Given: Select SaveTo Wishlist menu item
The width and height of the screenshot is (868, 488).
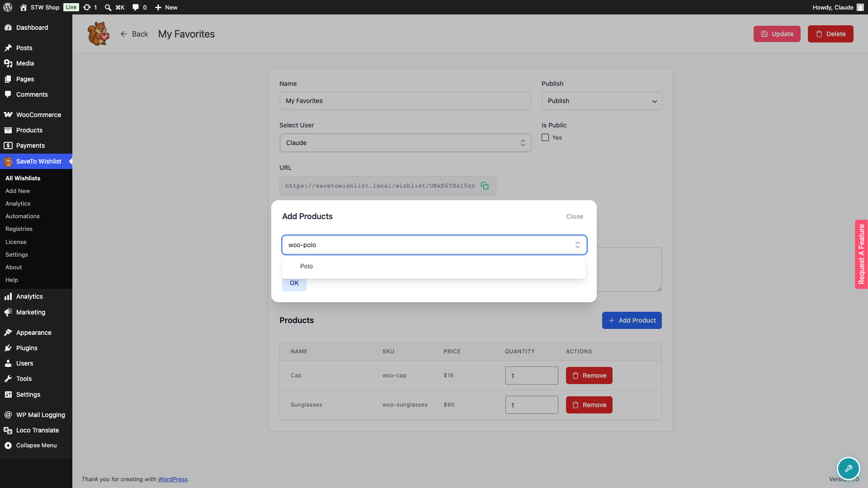Looking at the screenshot, I should [36, 161].
